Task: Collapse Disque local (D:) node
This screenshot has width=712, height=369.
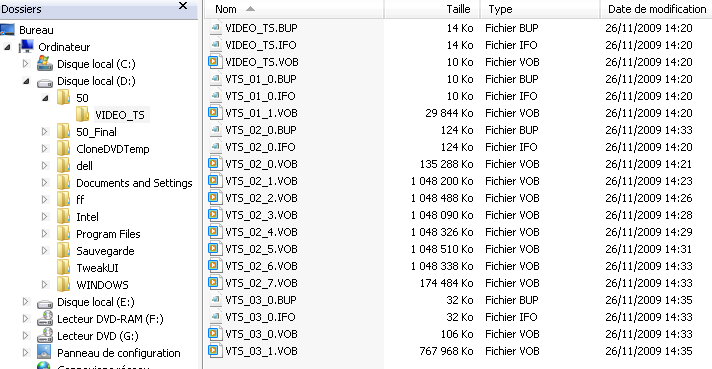Action: pos(26,81)
